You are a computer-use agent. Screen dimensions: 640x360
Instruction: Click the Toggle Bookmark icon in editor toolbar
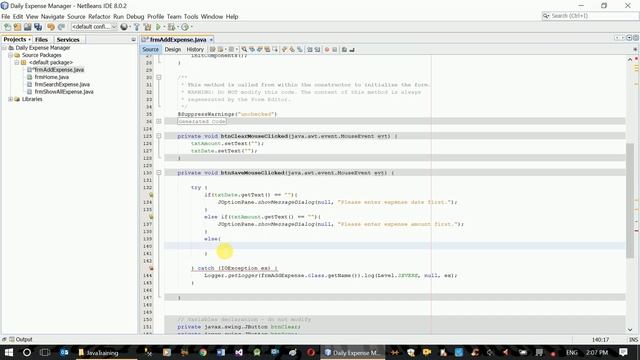[x=300, y=49]
